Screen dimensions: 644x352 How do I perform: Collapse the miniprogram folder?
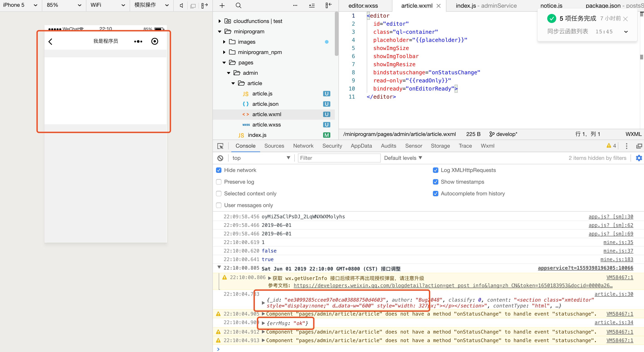click(220, 32)
